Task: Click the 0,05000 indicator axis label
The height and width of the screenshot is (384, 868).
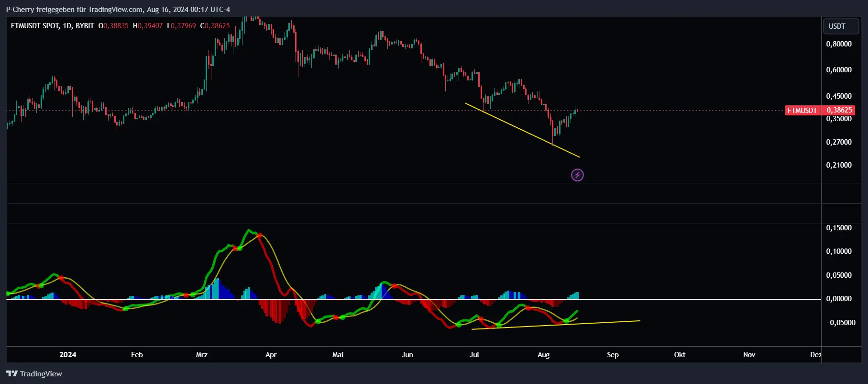Action: tap(839, 275)
